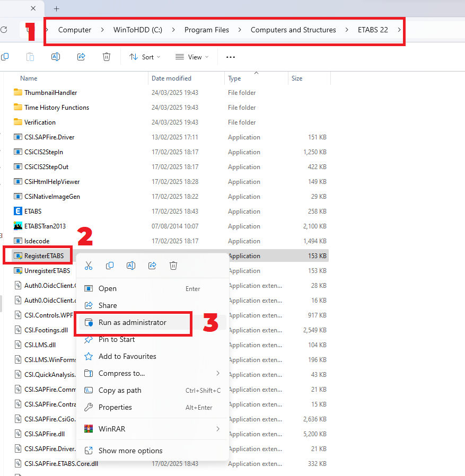The width and height of the screenshot is (465, 476).
Task: Click the toolbar Copy icon
Action: (x=5, y=57)
